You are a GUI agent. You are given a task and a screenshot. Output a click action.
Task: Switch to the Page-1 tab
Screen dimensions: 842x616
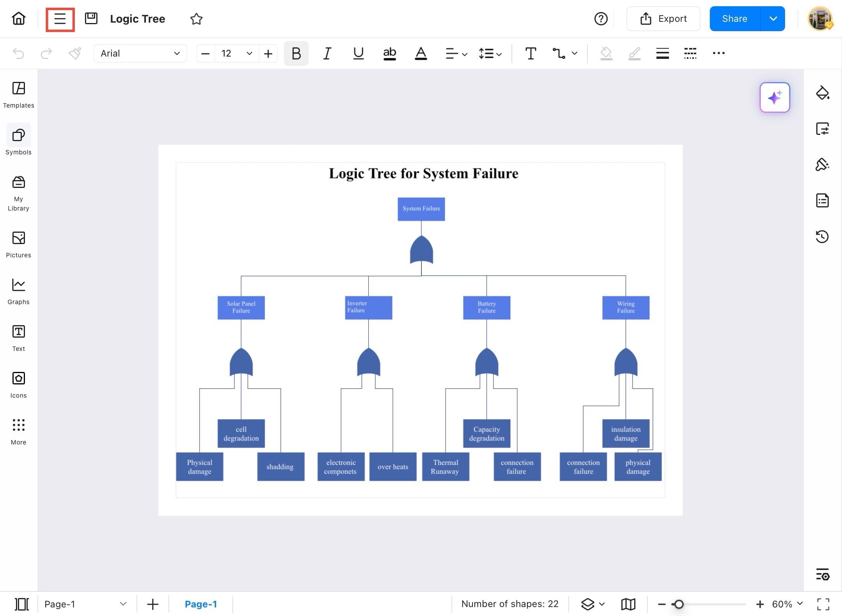(201, 604)
